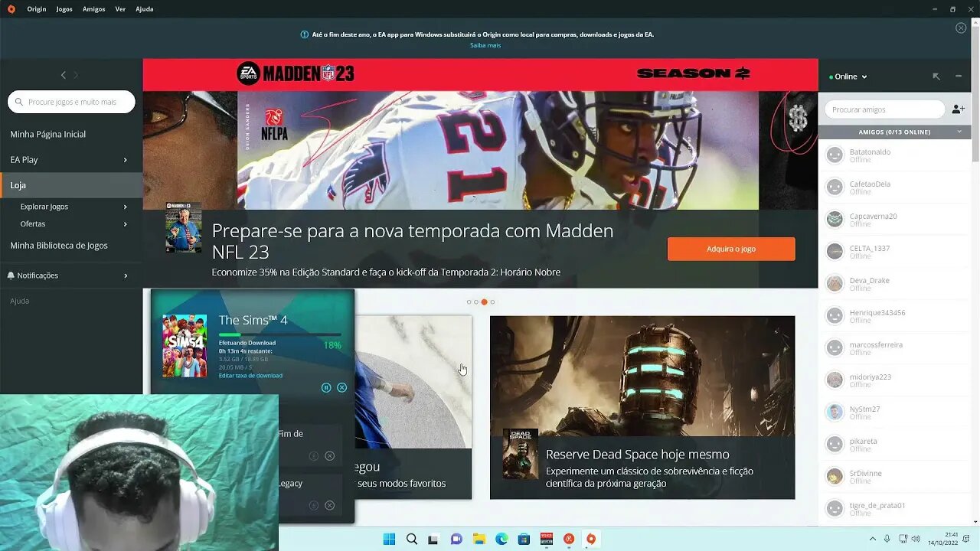Open Reserve Dead Space hoje mesmo card
Viewport: 980px width, 551px height.
(x=642, y=407)
